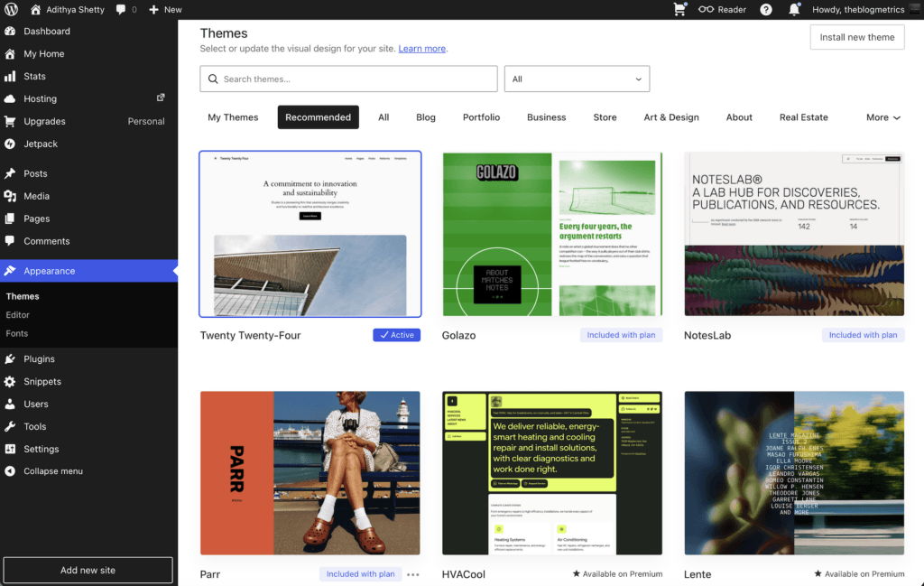Open the notifications bell icon
924x586 pixels.
[794, 9]
